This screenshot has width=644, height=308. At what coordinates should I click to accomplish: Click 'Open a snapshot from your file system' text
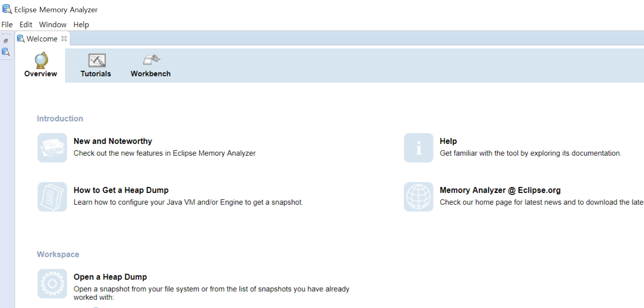tap(211, 293)
